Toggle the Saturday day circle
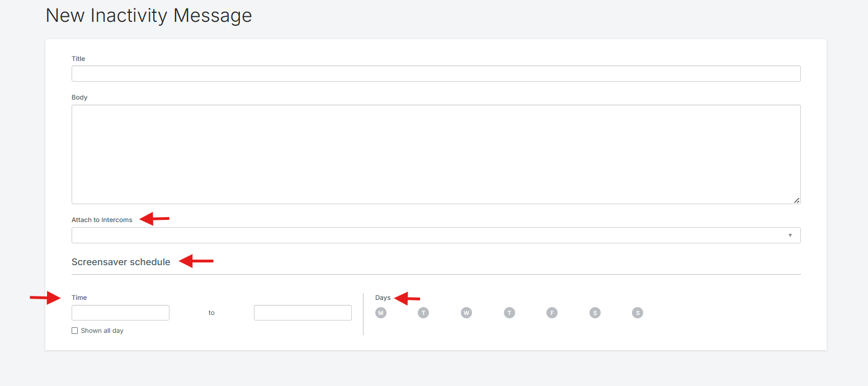This screenshot has height=386, width=868. click(x=595, y=313)
